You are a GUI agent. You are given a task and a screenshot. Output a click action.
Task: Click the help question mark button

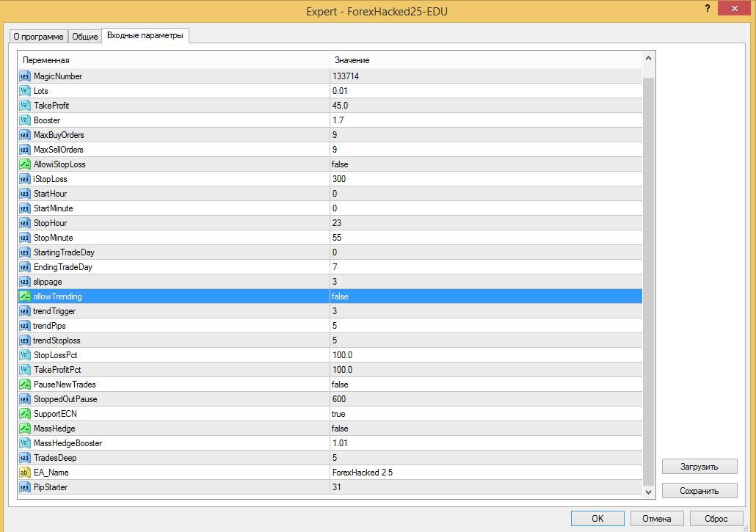(x=708, y=8)
